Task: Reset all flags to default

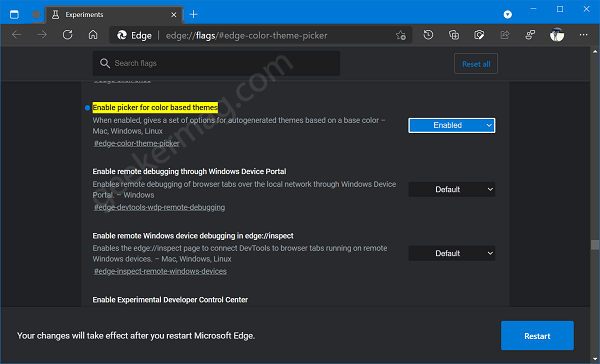Action: (476, 64)
